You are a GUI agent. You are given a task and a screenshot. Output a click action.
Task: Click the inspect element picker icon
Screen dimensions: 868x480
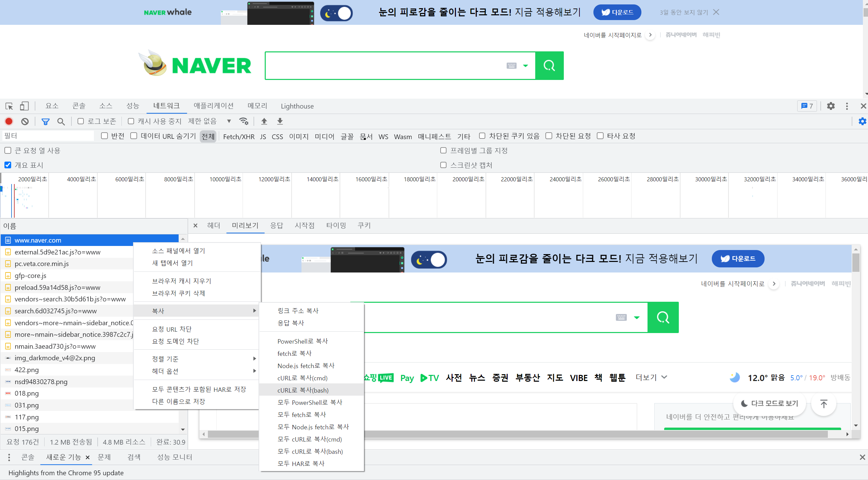point(9,106)
